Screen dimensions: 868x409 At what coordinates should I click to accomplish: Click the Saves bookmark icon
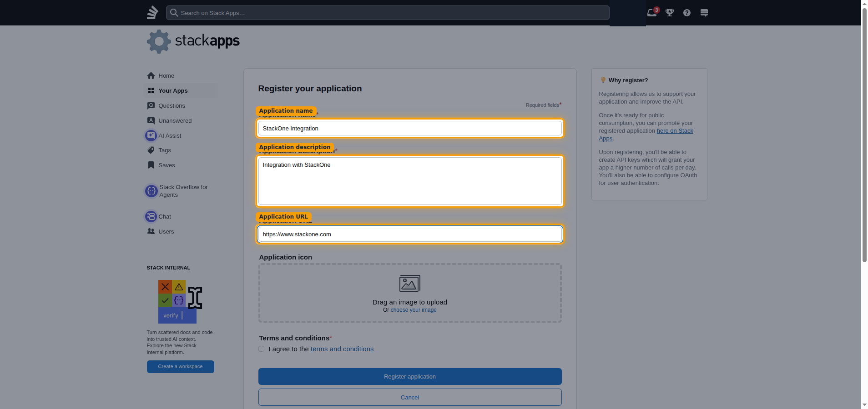(151, 165)
